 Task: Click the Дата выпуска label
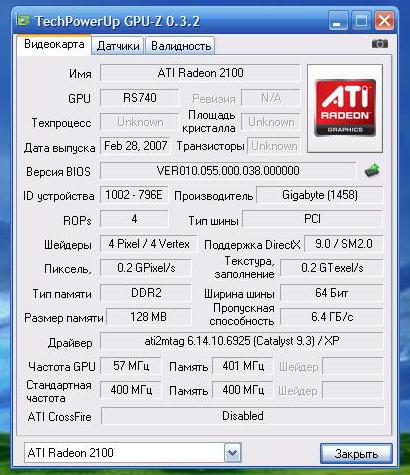click(x=59, y=148)
